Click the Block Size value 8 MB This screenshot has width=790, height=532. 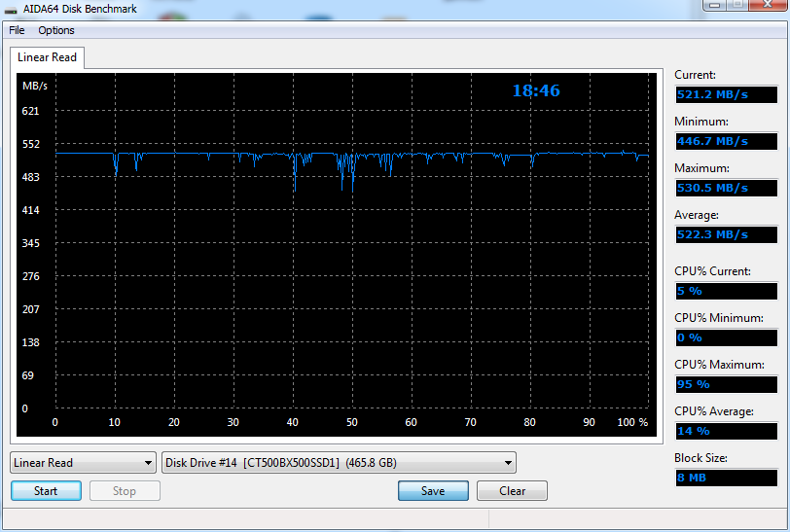[x=727, y=478]
